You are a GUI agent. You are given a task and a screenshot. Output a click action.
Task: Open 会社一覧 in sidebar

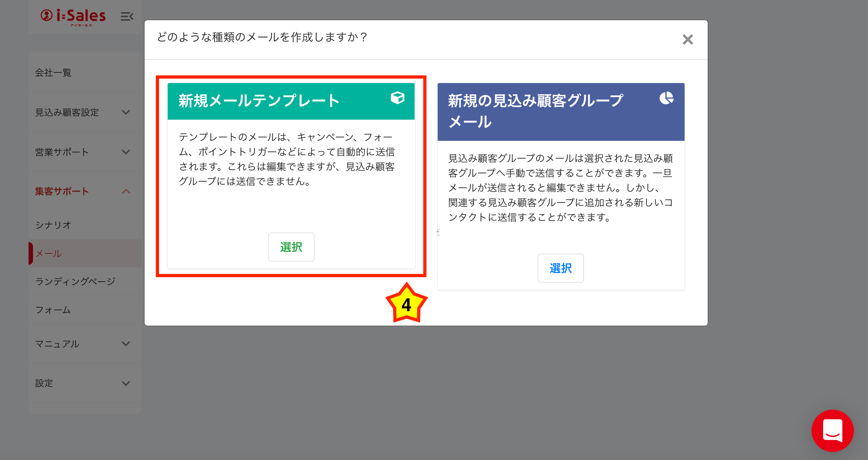tap(53, 72)
